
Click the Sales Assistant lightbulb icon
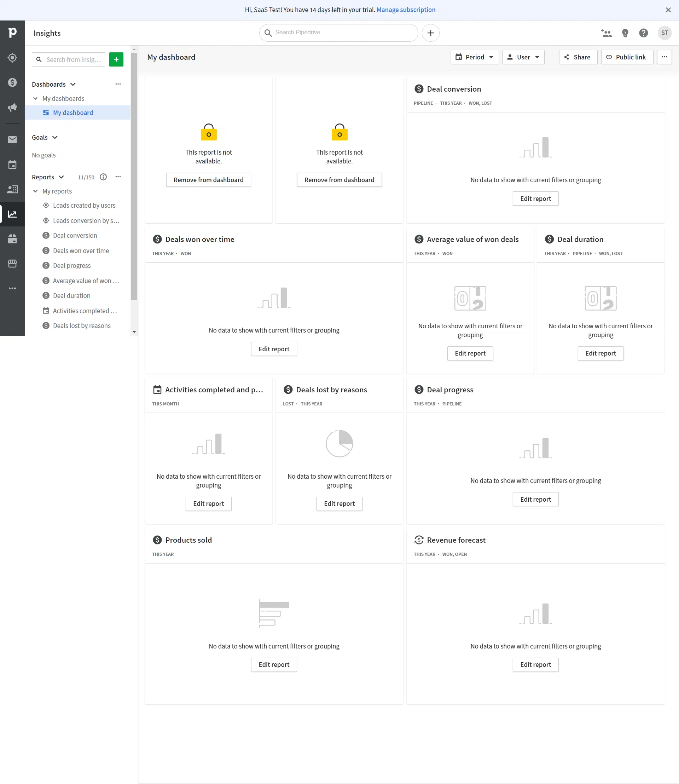(625, 33)
